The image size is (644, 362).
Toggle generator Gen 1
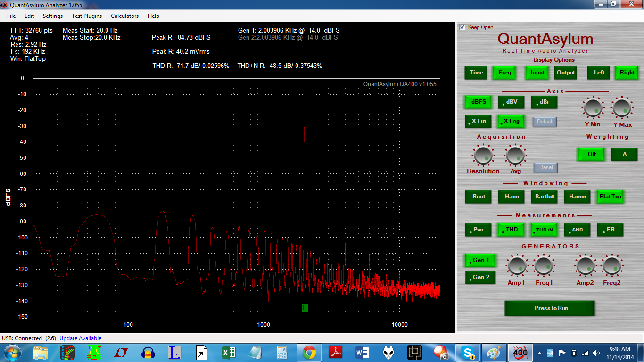[x=480, y=260]
